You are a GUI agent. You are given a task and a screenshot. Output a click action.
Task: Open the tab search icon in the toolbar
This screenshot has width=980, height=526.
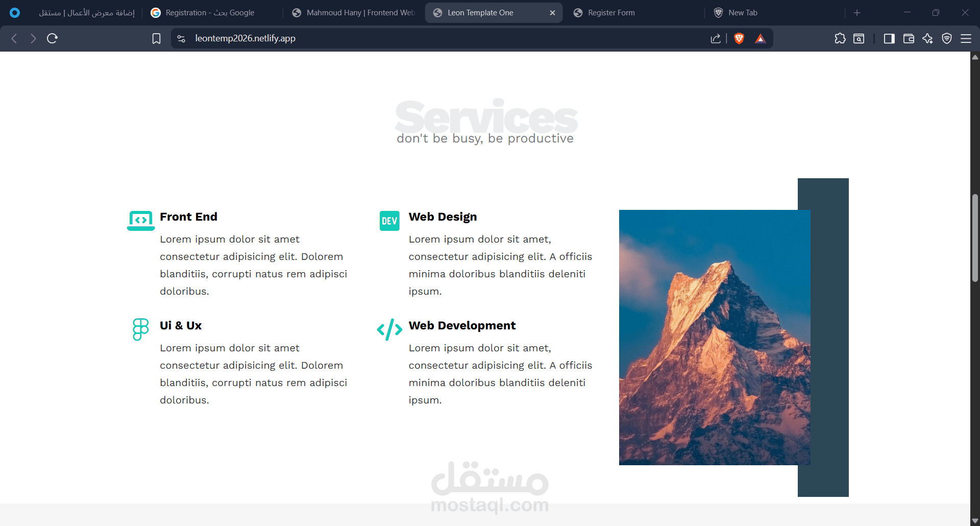pyautogui.click(x=859, y=38)
